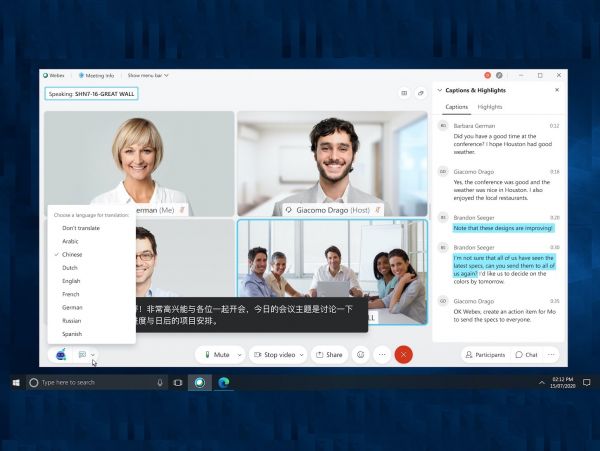
Task: Click the highlighted caption 'Note that these designs are improving!'
Action: pyautogui.click(x=503, y=228)
